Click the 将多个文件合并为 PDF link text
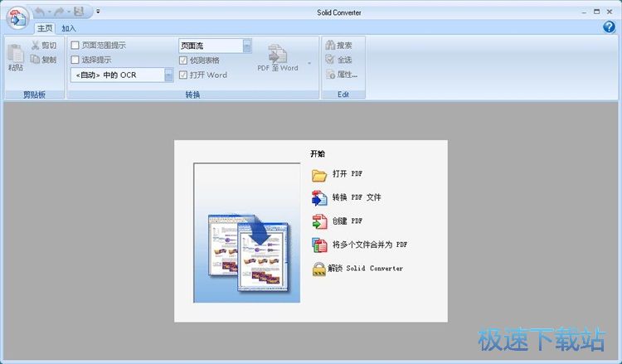Screen dimensions: 622x364 coord(370,245)
